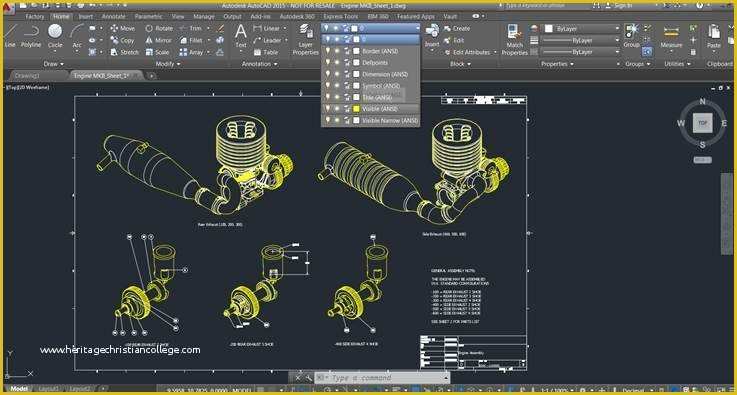Select Dimension (ANSI) layer name
The image size is (737, 395).
[x=385, y=74]
